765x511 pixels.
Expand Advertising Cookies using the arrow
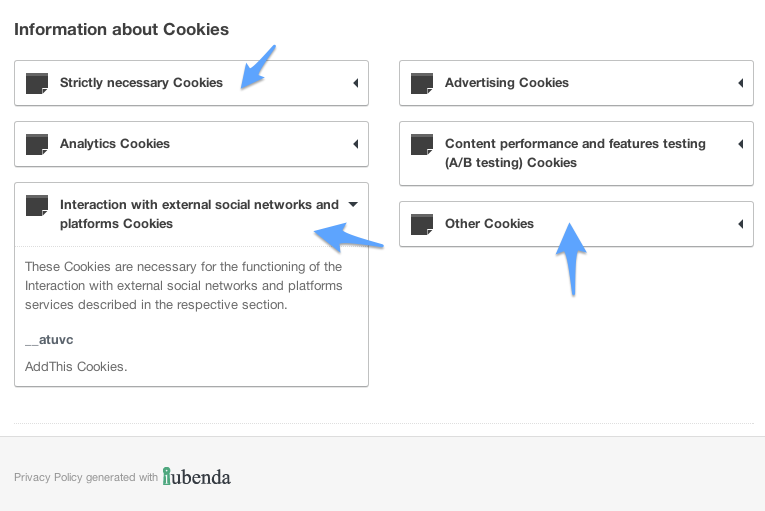coord(741,83)
